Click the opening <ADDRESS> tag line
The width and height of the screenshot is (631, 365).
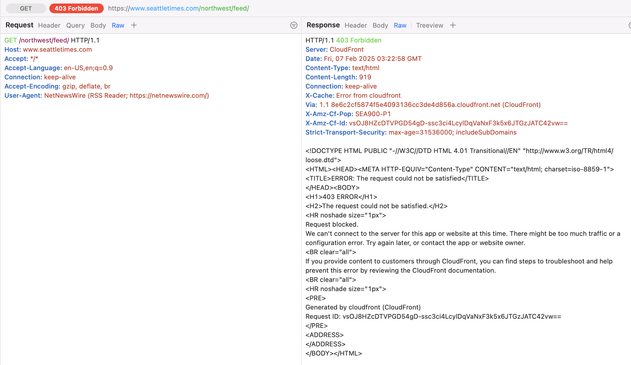tap(324, 335)
